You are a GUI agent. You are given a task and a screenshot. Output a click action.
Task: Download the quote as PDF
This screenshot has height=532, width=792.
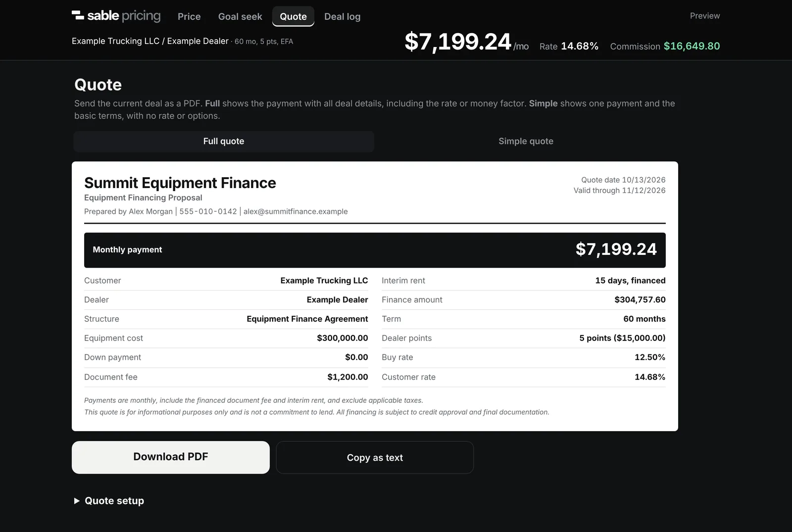coord(171,457)
